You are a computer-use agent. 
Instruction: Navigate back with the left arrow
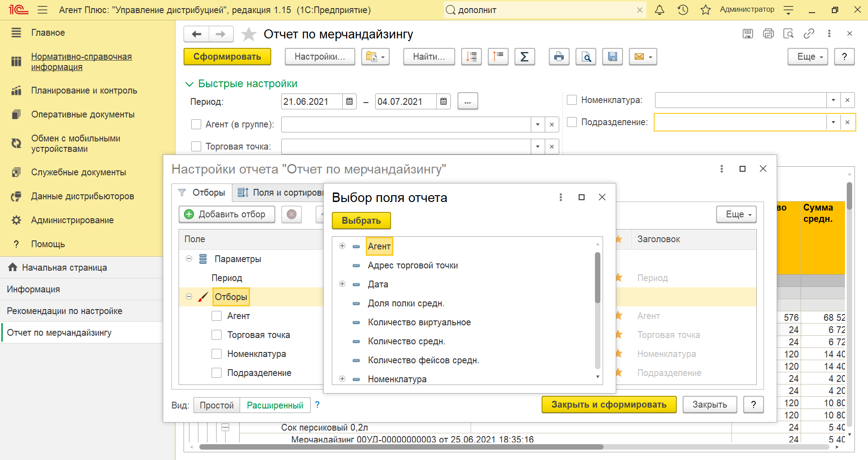tap(197, 34)
